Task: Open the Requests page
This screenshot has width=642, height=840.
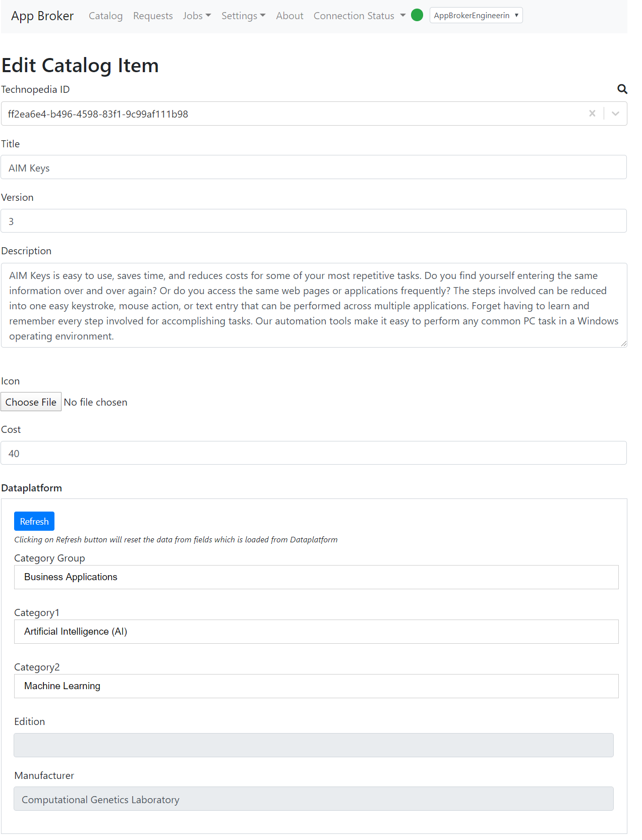Action: [153, 16]
